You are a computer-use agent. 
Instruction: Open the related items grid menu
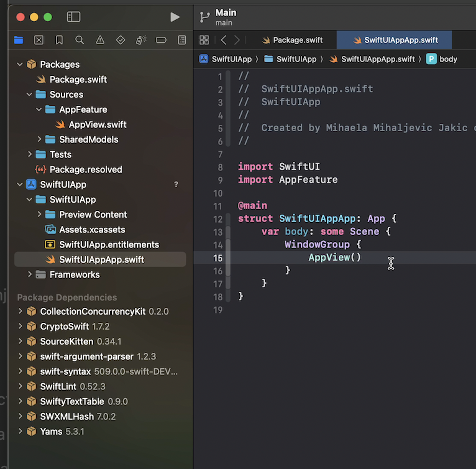[x=204, y=40]
